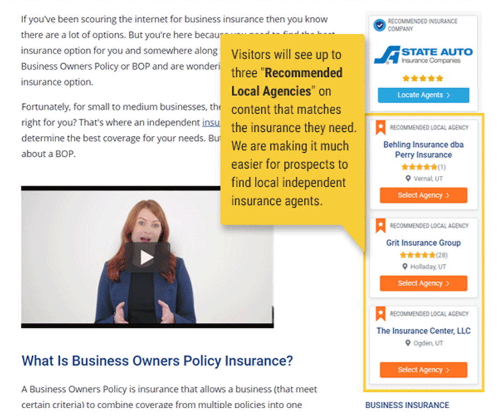
Task: Click the location pin next to Vernal, UT
Action: pos(408,178)
